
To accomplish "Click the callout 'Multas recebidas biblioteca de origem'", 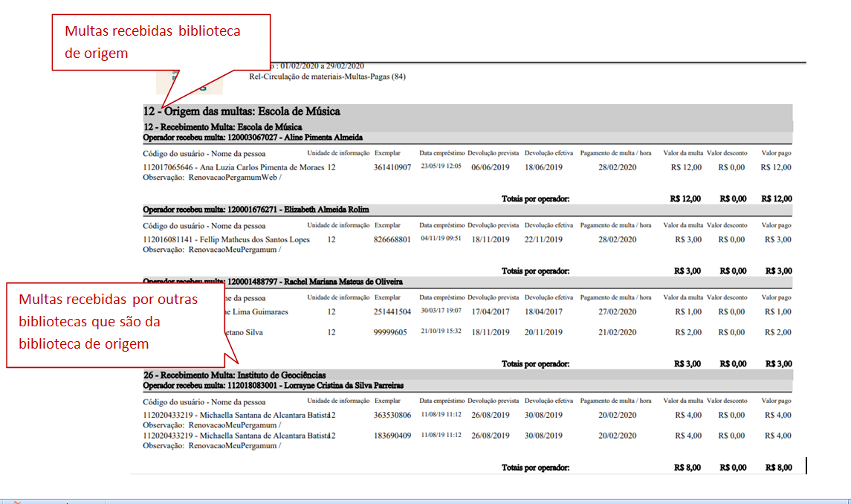I will coord(160,42).
